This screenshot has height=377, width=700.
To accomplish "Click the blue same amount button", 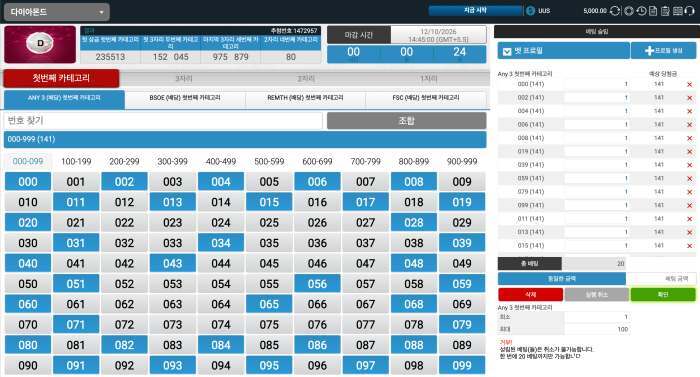I will click(562, 279).
